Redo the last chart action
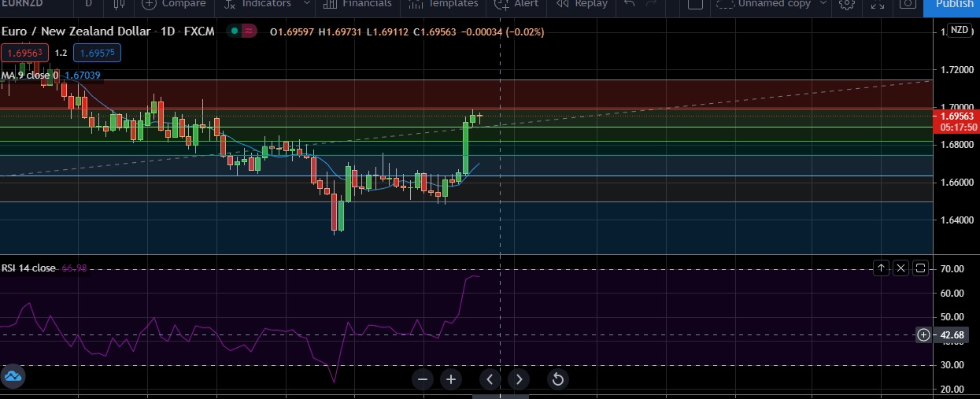980x399 pixels. coord(651,4)
